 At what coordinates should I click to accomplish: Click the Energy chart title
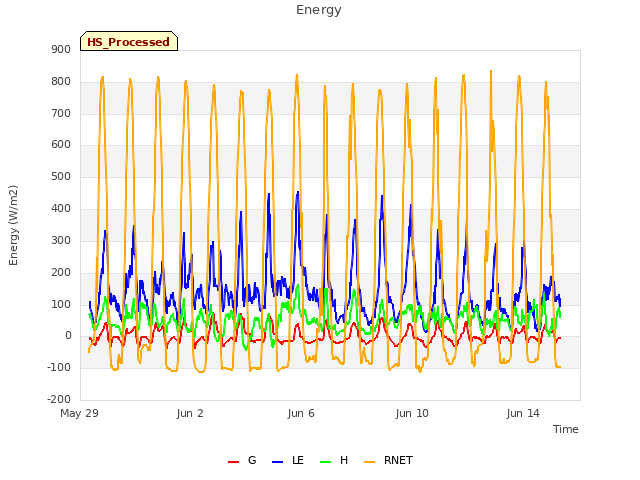(318, 10)
